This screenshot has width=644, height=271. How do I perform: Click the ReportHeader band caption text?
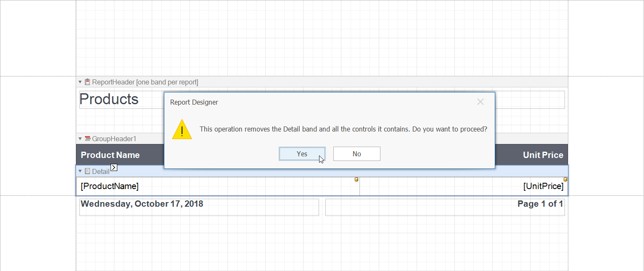tap(145, 82)
